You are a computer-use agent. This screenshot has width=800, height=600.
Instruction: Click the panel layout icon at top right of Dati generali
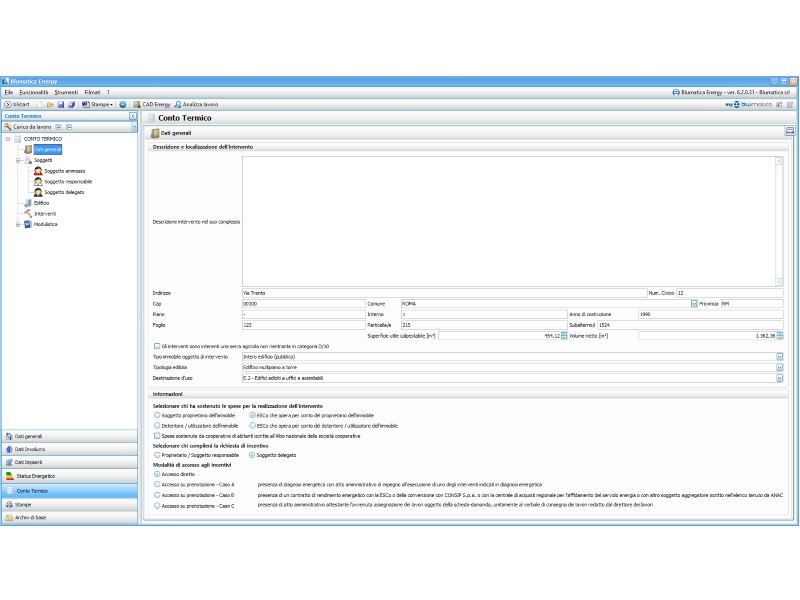coord(789,131)
